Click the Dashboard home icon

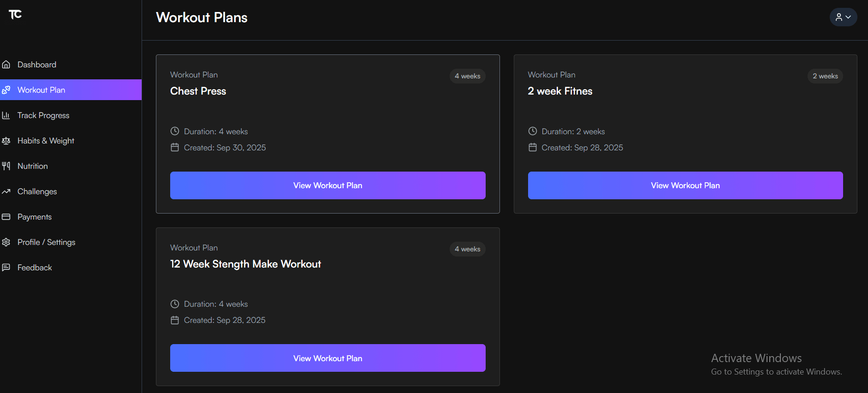(x=6, y=64)
